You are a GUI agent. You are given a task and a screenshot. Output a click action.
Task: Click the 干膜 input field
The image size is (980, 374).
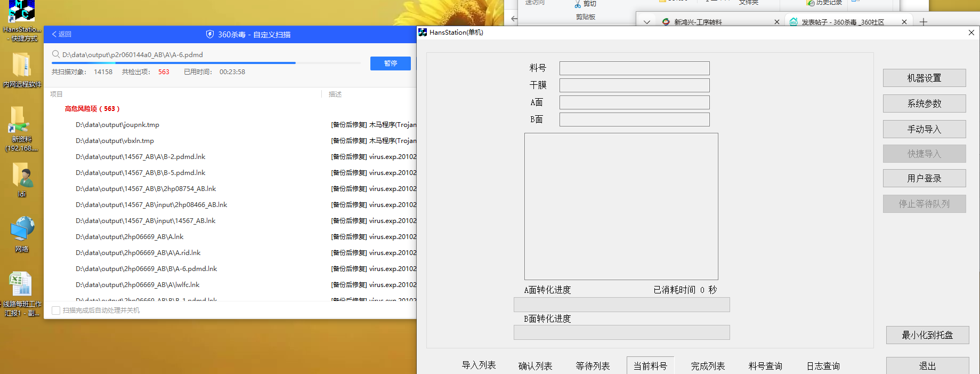click(x=634, y=85)
